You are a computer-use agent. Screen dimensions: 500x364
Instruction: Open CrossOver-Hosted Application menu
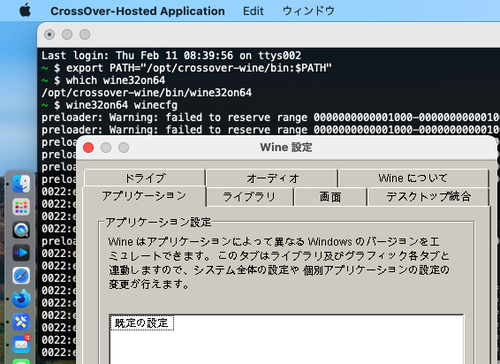(137, 11)
